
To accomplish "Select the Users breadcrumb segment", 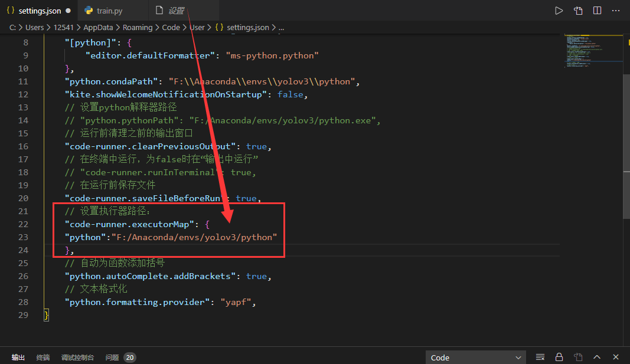I will [35, 28].
